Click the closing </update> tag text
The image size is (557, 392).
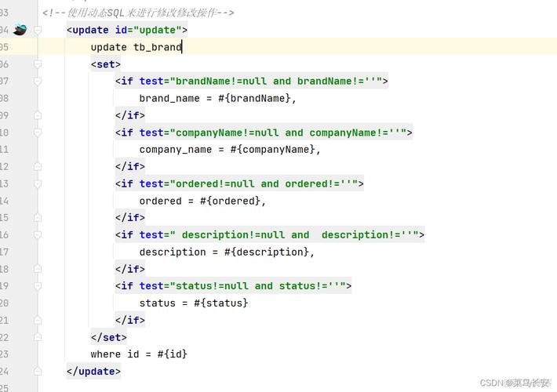click(93, 371)
